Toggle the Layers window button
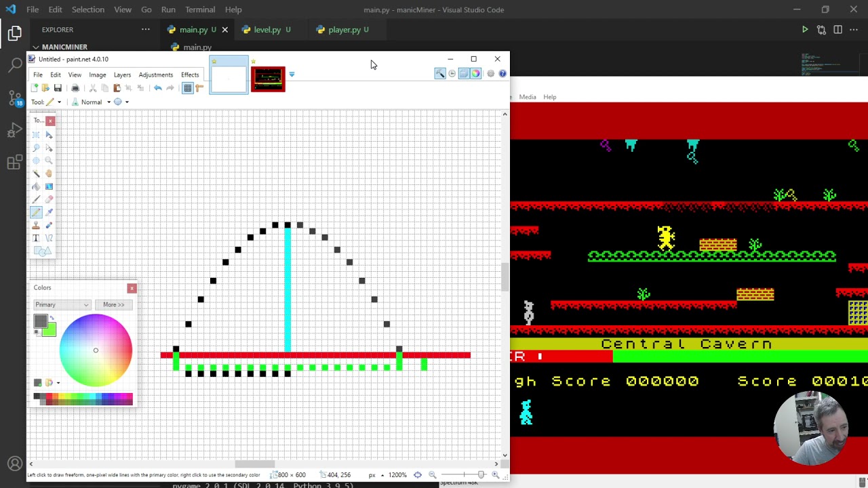 point(464,74)
